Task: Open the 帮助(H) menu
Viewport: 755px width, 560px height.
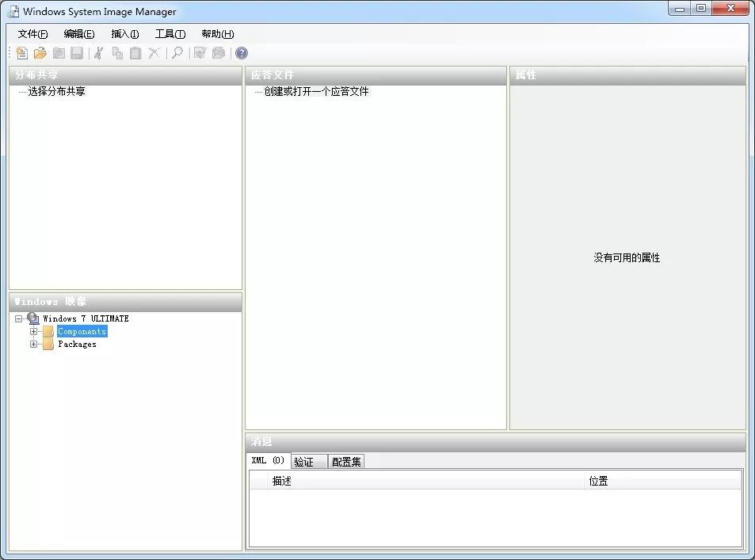Action: [x=218, y=34]
